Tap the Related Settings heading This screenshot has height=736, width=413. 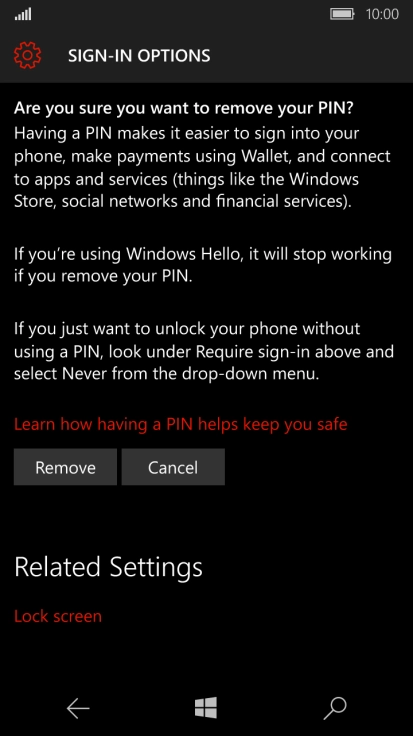(x=108, y=567)
